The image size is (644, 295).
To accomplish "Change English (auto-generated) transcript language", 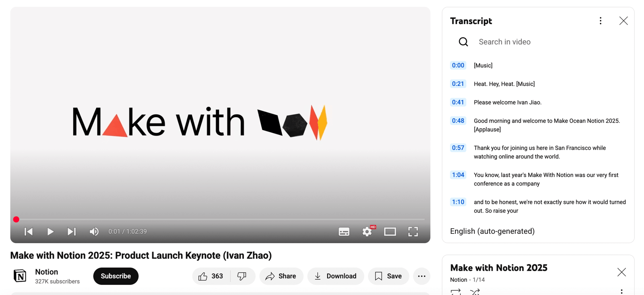I will [492, 231].
